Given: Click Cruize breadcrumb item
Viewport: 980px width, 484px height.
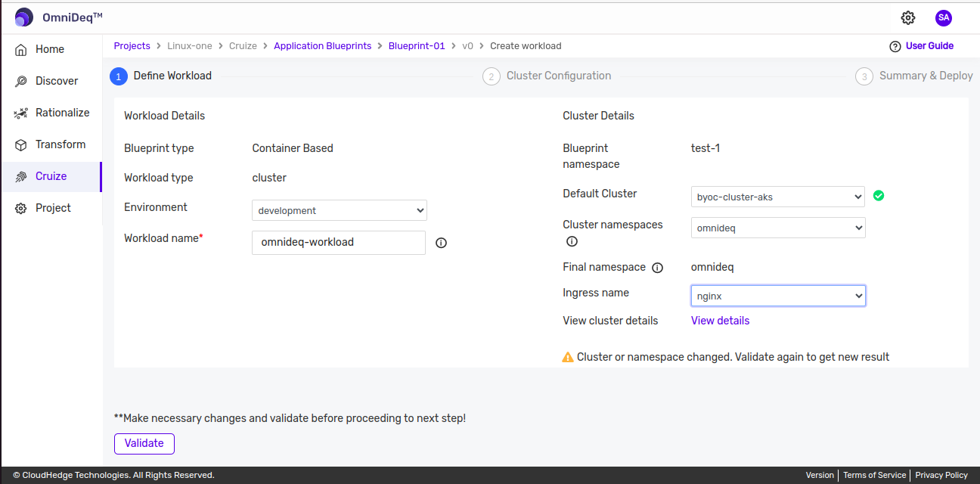Looking at the screenshot, I should (243, 46).
